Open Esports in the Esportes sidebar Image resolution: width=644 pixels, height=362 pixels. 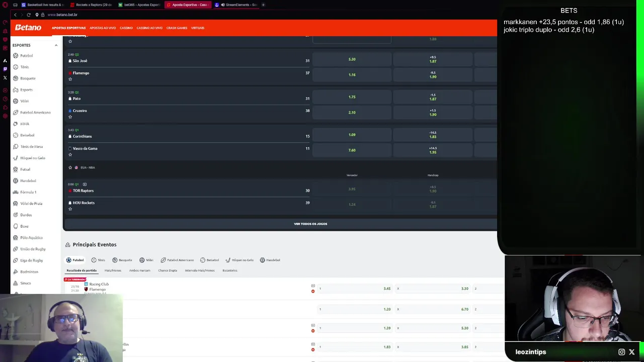point(26,90)
